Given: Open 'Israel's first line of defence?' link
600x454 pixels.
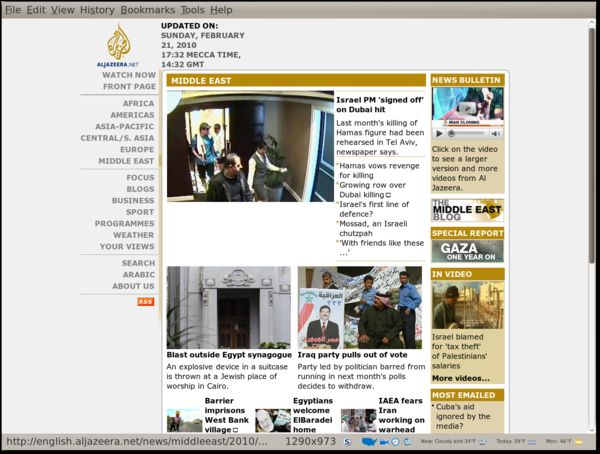Looking at the screenshot, I should pos(374,209).
